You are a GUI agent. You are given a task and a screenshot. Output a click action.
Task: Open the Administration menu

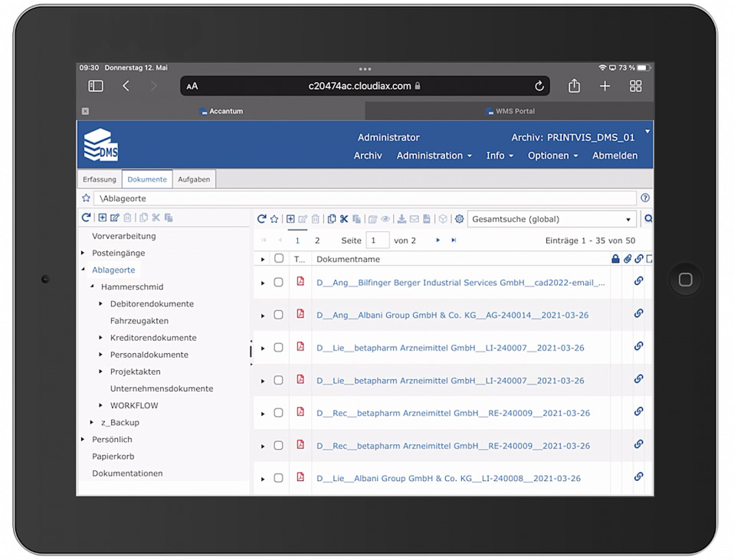tap(434, 156)
